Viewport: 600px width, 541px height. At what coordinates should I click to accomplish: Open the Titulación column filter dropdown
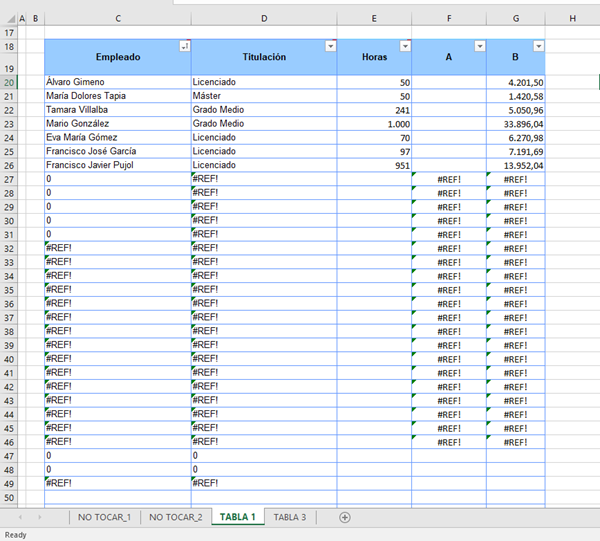click(330, 47)
